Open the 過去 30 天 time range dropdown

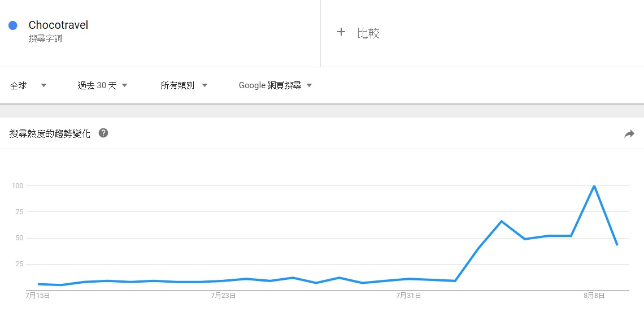pyautogui.click(x=102, y=85)
